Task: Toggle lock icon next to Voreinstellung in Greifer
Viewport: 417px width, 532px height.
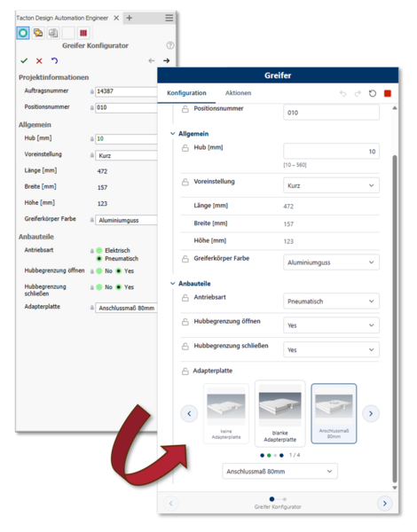Action: [185, 182]
